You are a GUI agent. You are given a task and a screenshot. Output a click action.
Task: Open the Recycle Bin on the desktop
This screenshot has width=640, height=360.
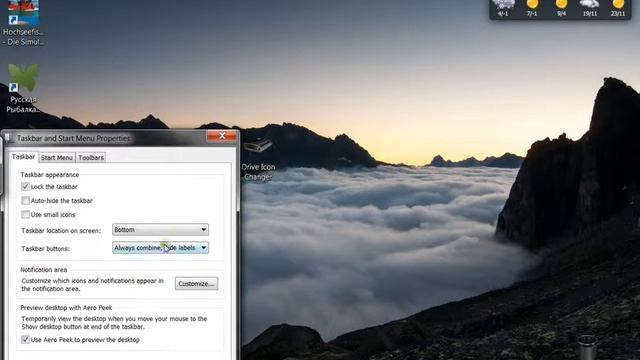[587, 347]
